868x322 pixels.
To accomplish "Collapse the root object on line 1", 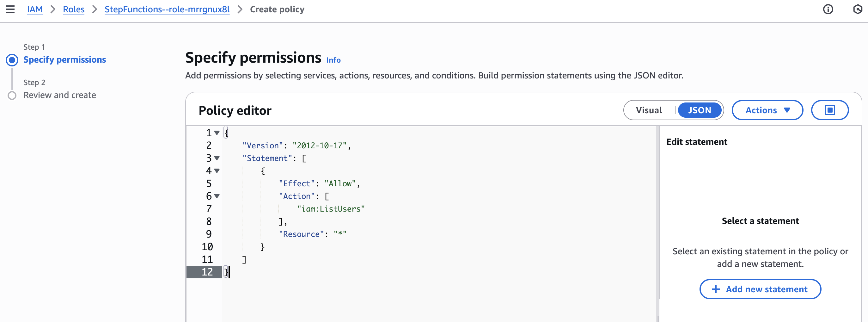I will click(x=217, y=133).
